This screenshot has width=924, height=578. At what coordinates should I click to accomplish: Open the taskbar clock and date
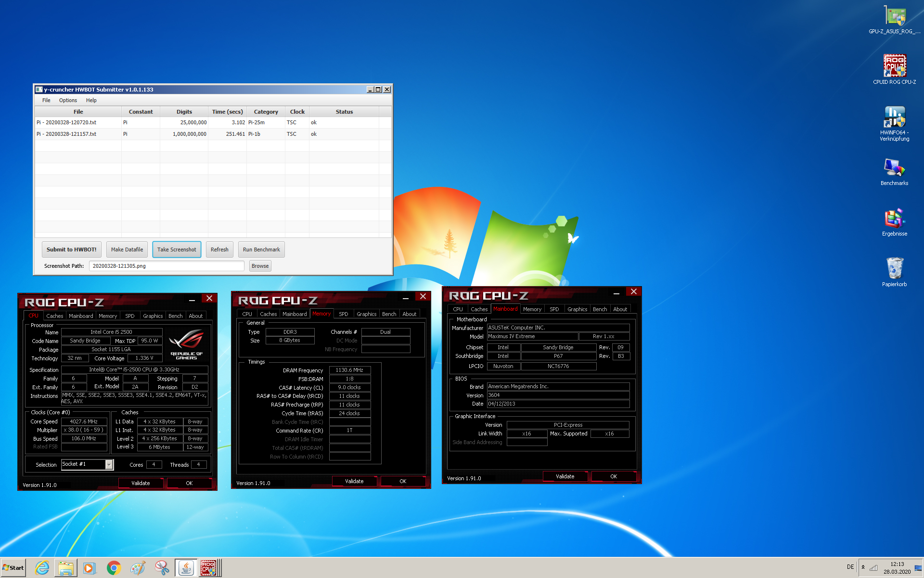tap(897, 568)
